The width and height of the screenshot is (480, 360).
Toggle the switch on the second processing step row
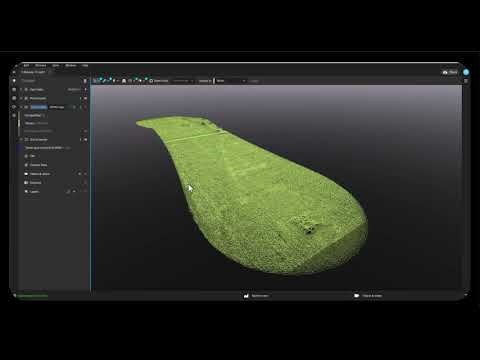click(x=85, y=98)
